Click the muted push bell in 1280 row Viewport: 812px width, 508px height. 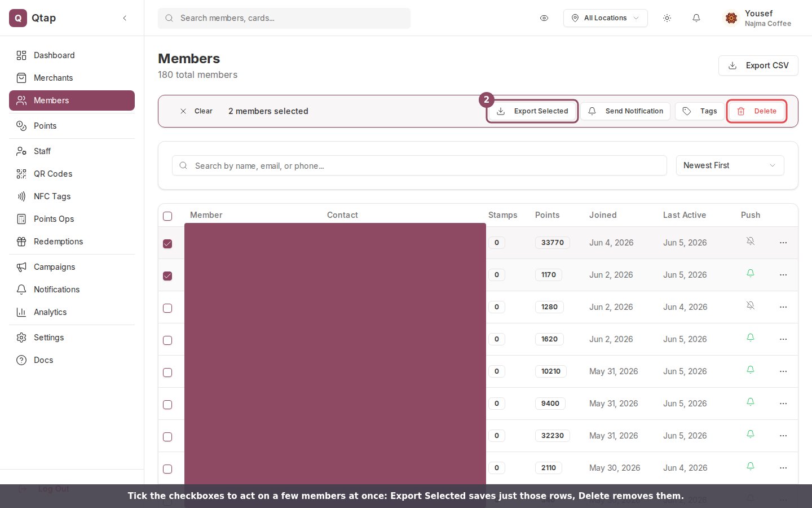[751, 305]
